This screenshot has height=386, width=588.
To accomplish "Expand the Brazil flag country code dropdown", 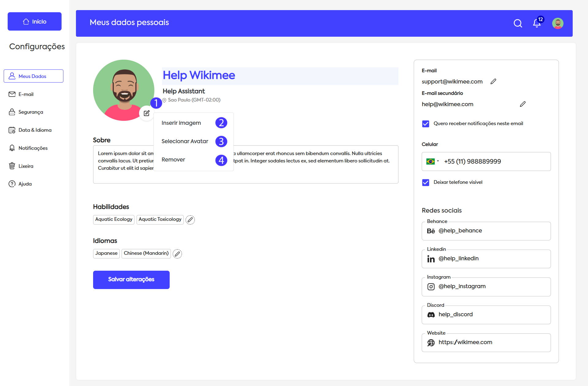I will [432, 161].
